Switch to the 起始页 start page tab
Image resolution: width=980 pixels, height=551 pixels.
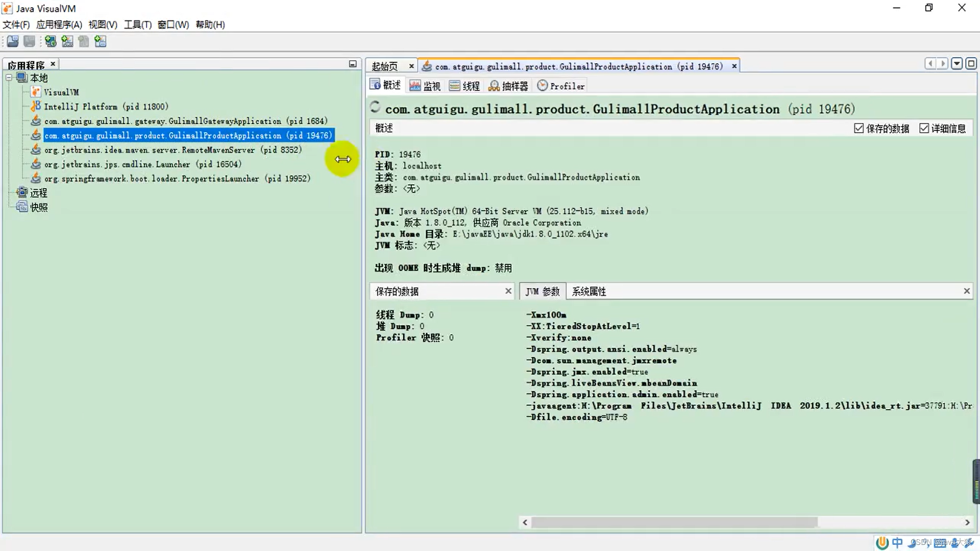tap(385, 66)
